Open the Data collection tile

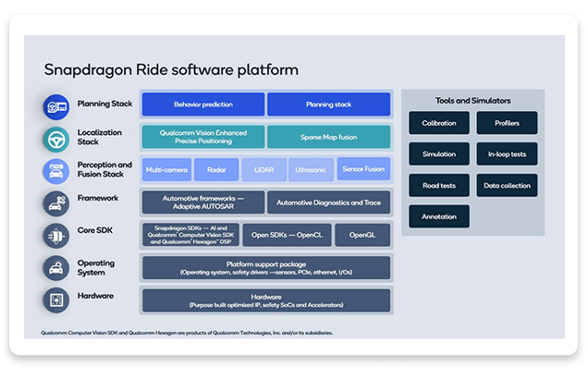coord(507,185)
